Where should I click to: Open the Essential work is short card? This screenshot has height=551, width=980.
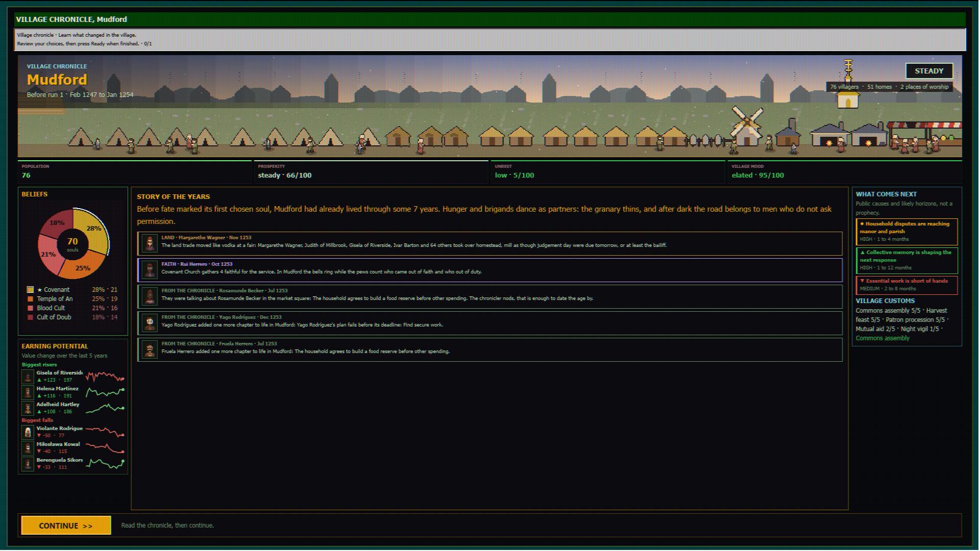coord(906,285)
